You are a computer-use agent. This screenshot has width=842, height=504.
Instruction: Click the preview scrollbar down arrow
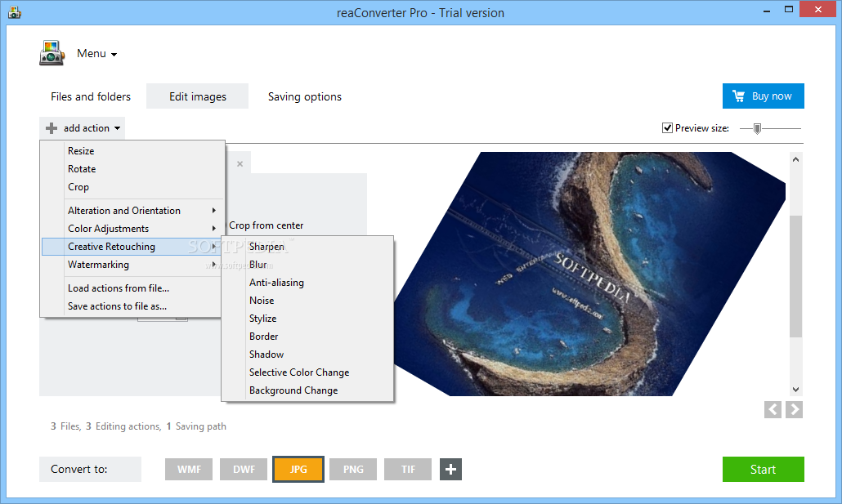796,390
